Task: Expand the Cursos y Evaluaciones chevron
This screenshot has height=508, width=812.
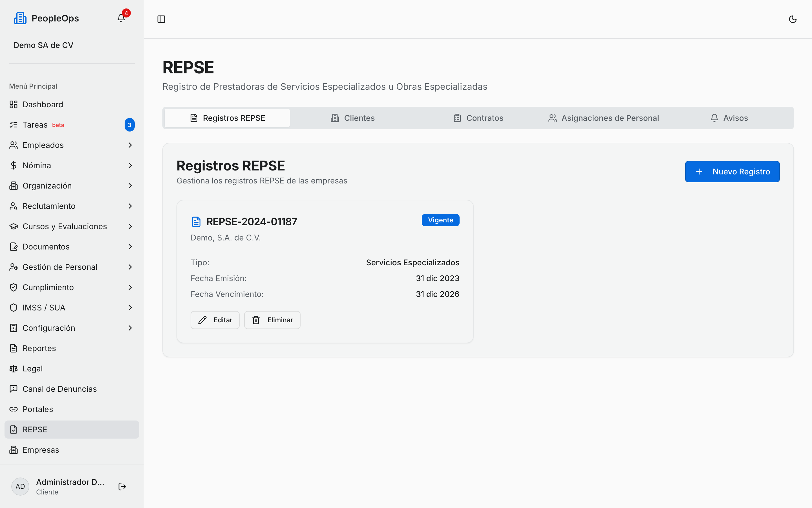Action: (130, 226)
